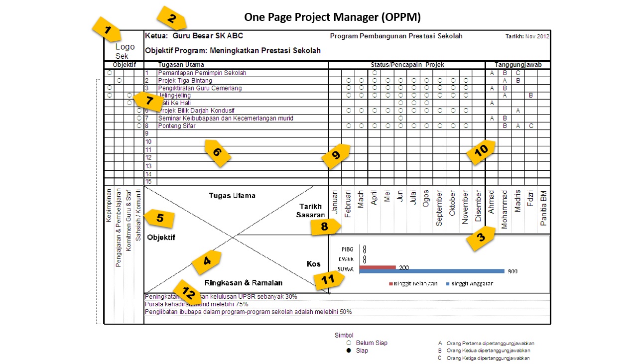Viewport: 641px width, 364px height.
Task: Click Objektif Program: Meningkatkan Prestasi Sekolah
Action: (x=233, y=50)
